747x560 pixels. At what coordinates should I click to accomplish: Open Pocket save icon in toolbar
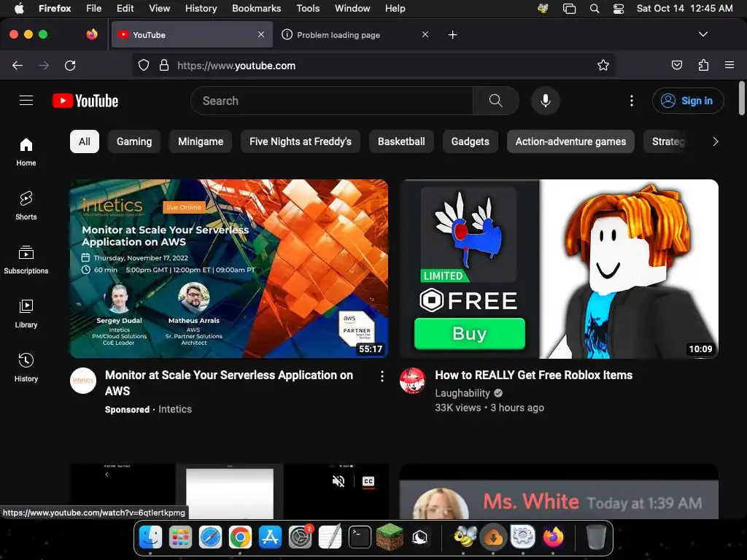click(x=676, y=65)
